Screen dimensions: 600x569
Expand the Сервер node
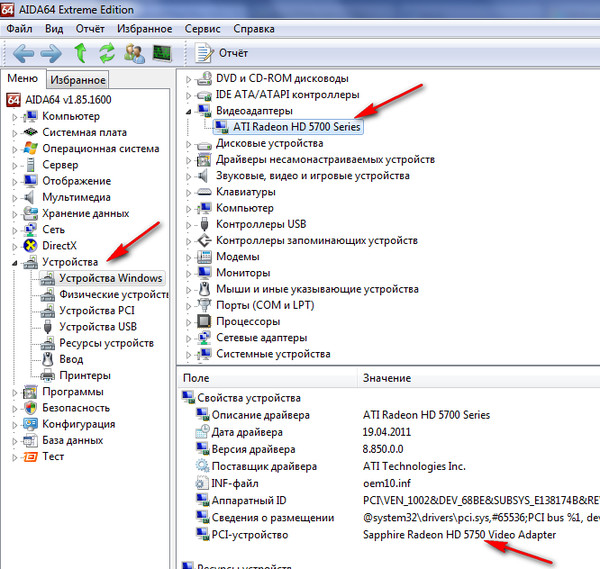(x=15, y=165)
